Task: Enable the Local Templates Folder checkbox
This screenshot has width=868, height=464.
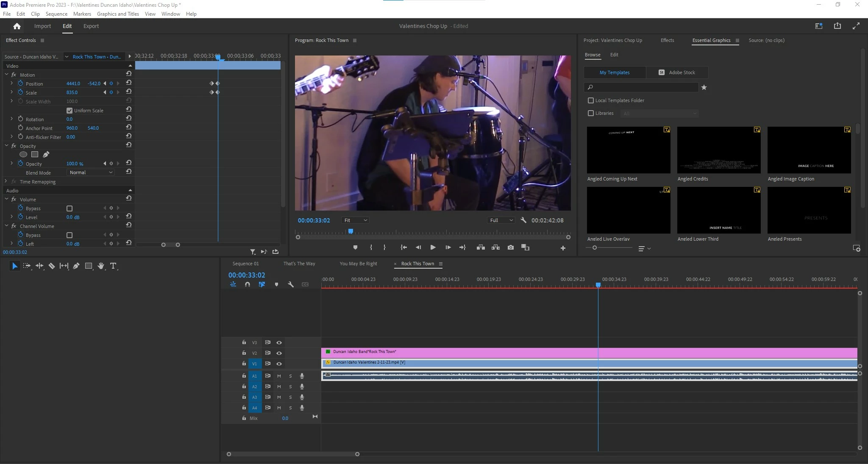Action: [x=591, y=100]
